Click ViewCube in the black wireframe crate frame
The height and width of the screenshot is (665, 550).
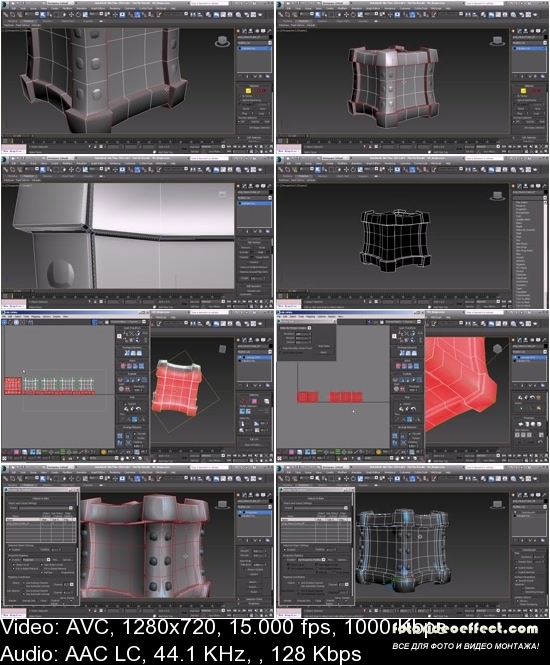(497, 196)
